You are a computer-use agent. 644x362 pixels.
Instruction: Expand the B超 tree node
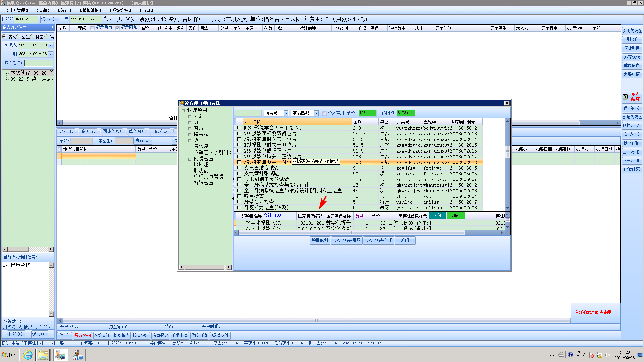[190, 116]
